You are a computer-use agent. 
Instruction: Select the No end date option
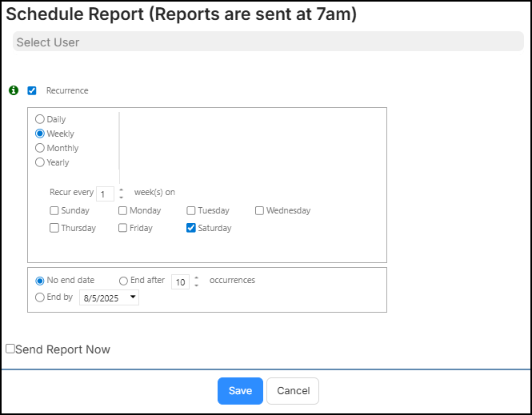(x=40, y=281)
